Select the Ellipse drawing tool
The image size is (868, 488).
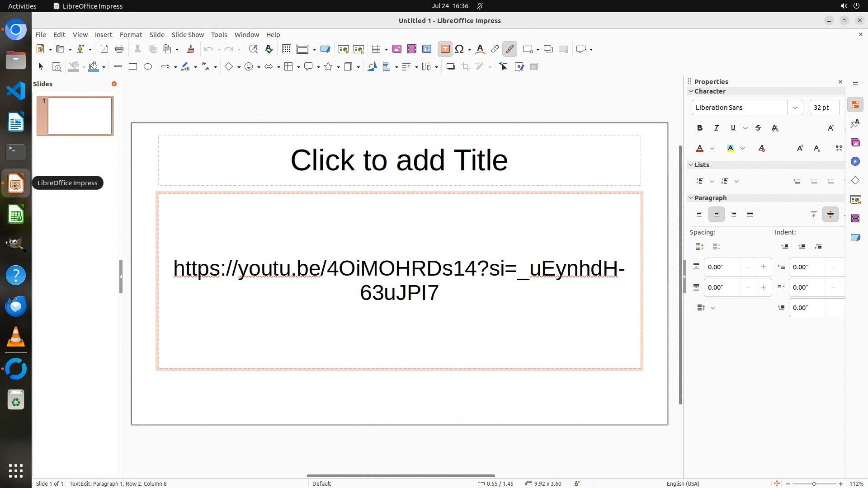coord(148,67)
